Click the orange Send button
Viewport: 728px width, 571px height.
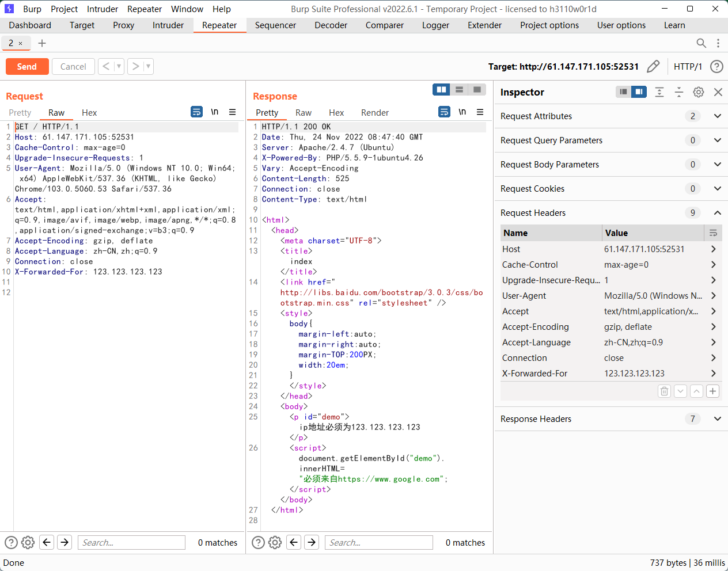27,67
